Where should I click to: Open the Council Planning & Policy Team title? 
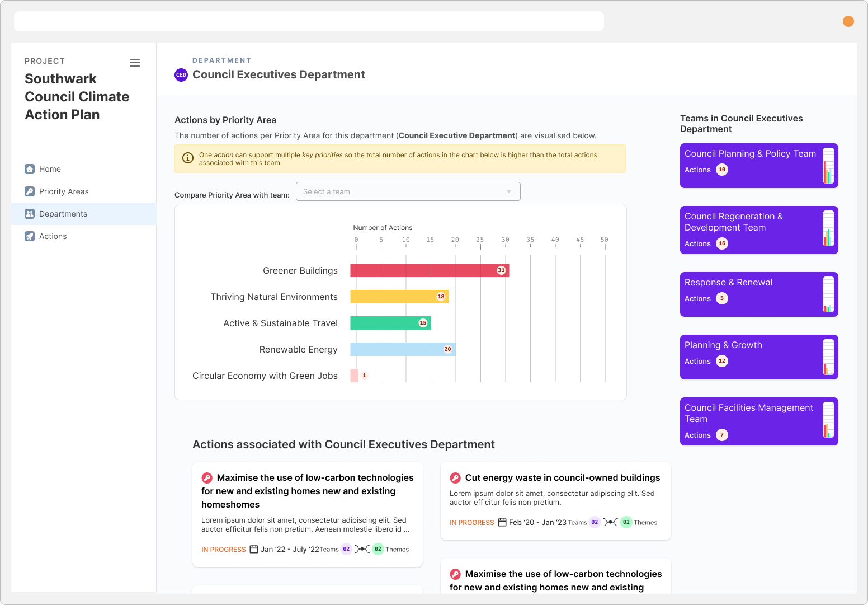(x=750, y=154)
